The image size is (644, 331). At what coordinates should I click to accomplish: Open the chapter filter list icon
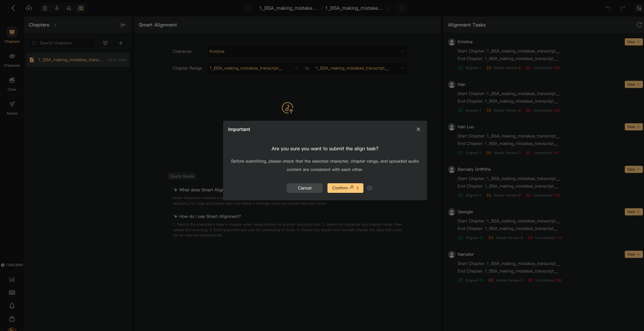click(x=105, y=43)
